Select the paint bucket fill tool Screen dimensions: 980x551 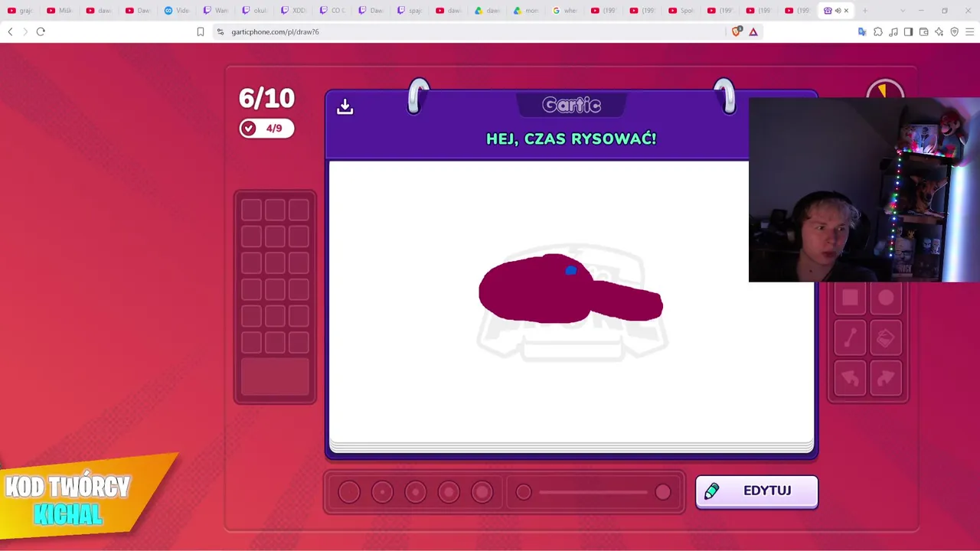coord(886,337)
